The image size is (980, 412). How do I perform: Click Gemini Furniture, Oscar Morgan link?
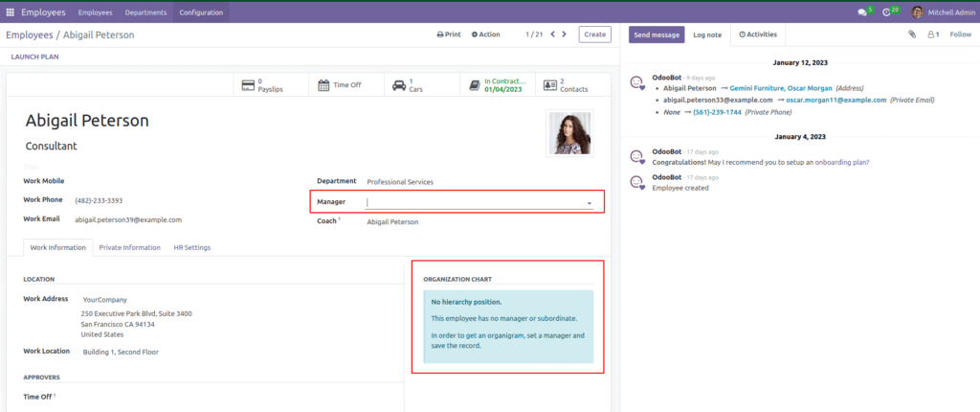coord(781,88)
